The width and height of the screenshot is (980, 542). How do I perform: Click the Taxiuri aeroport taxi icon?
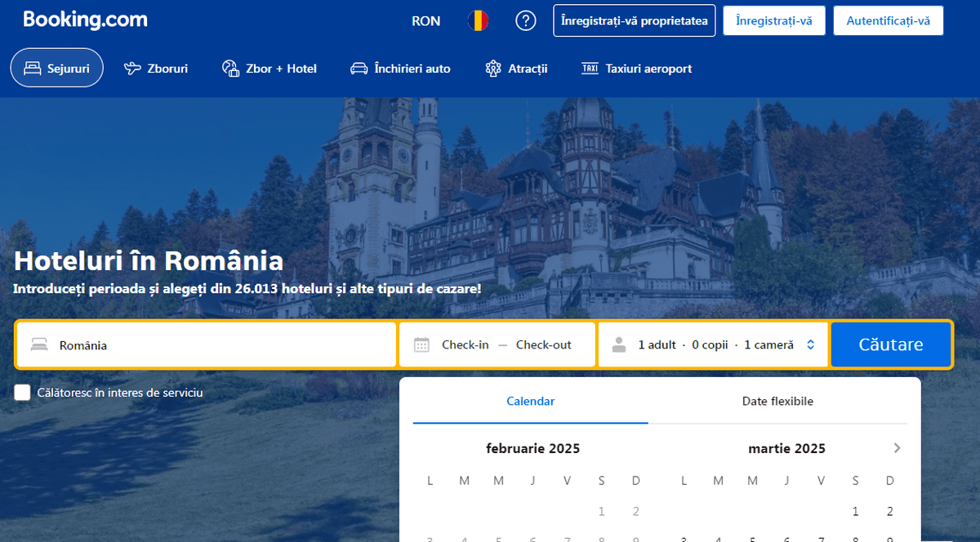pyautogui.click(x=590, y=69)
